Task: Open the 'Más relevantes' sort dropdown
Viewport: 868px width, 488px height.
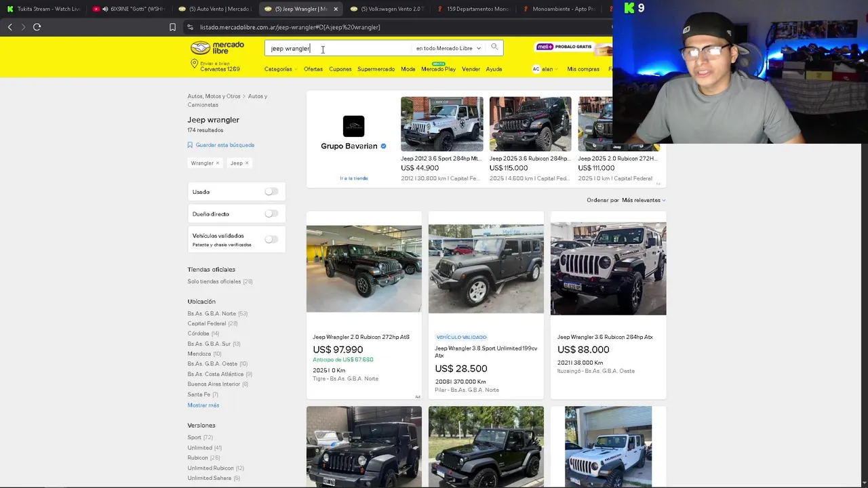Action: tap(644, 201)
